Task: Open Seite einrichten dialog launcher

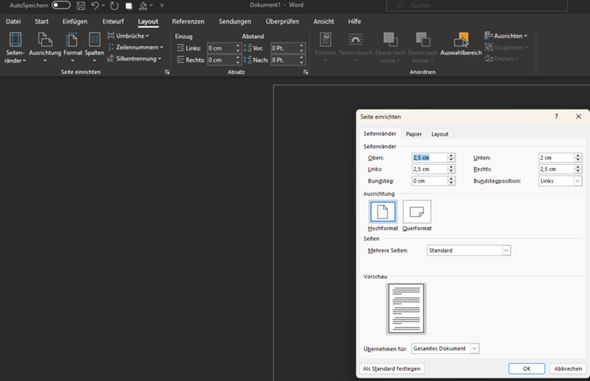Action: coord(167,72)
